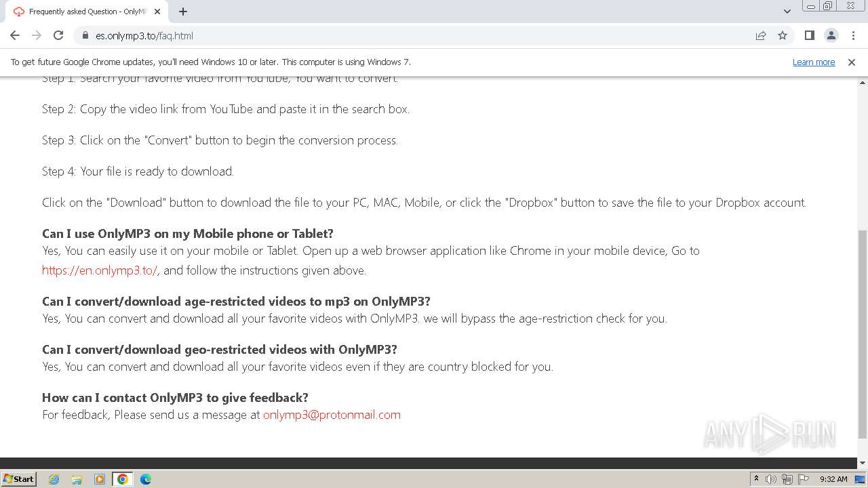Click the page scrollbar thumb

coord(863,334)
